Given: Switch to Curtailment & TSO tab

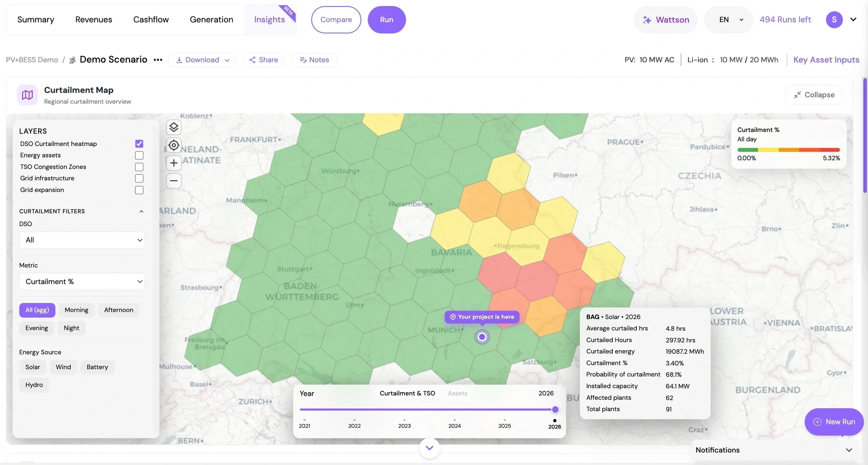Looking at the screenshot, I should pos(407,393).
